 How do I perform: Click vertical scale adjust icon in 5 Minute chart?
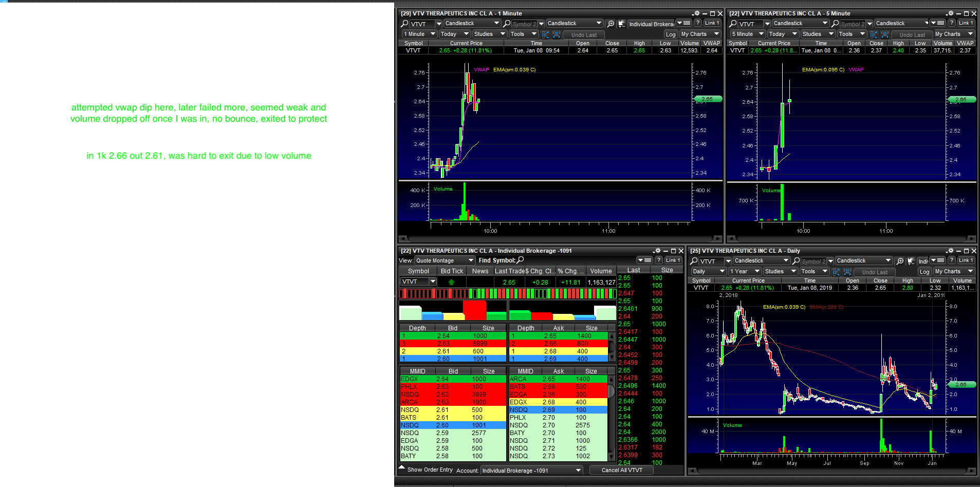tap(874, 34)
